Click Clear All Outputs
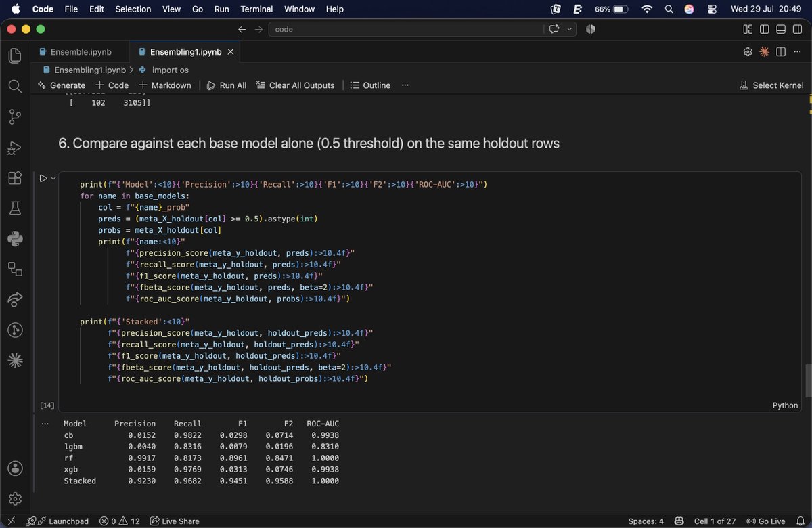 (x=295, y=85)
